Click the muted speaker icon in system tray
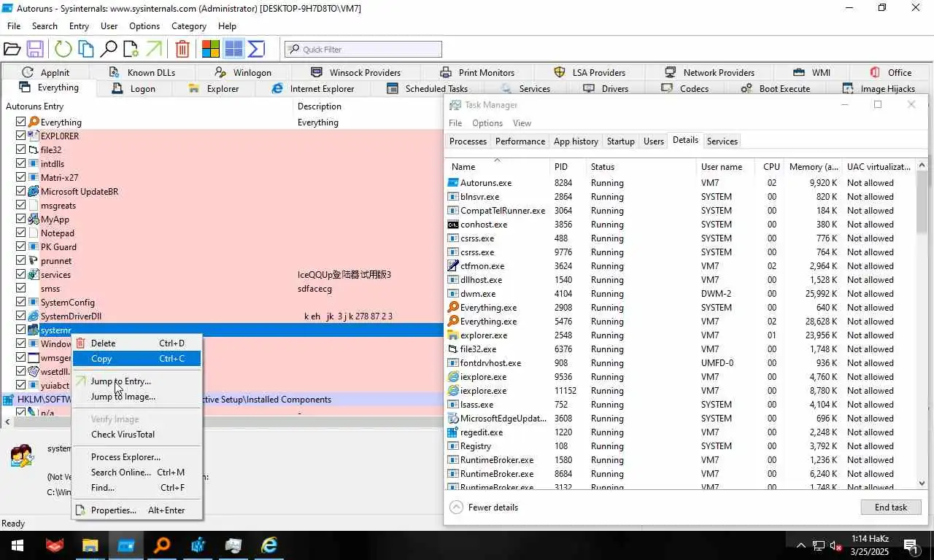934x560 pixels. [x=836, y=545]
